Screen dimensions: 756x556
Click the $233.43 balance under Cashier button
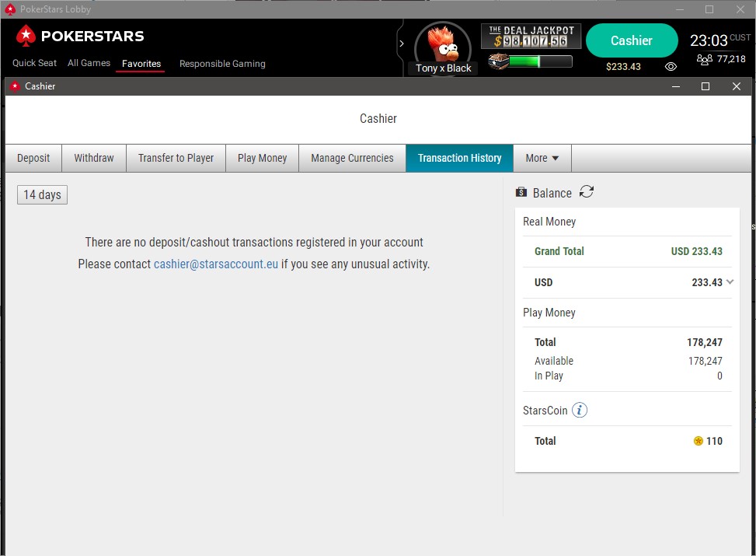(623, 67)
